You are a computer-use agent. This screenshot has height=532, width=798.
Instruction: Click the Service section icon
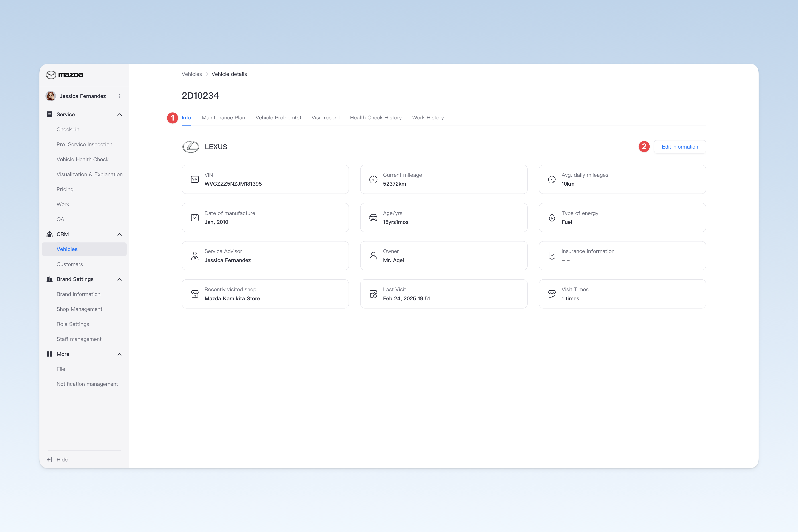[x=49, y=114]
